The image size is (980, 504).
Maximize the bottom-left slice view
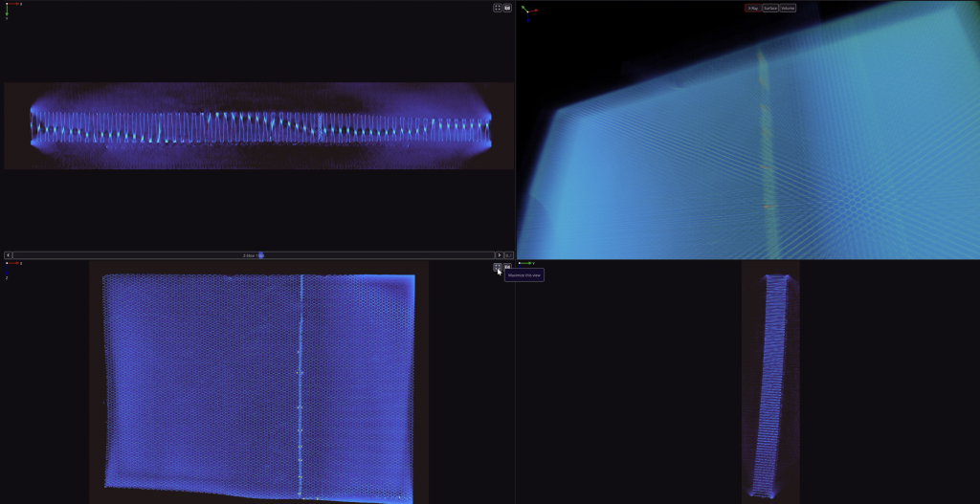coord(498,267)
